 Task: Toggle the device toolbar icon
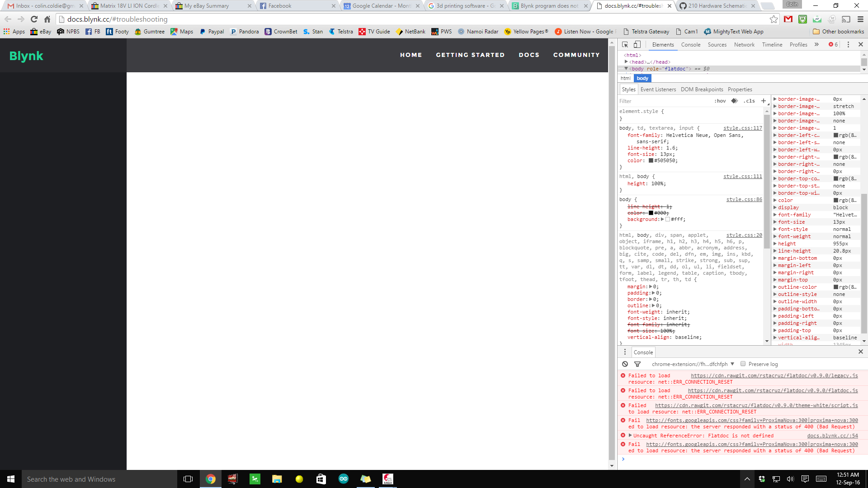pyautogui.click(x=637, y=44)
